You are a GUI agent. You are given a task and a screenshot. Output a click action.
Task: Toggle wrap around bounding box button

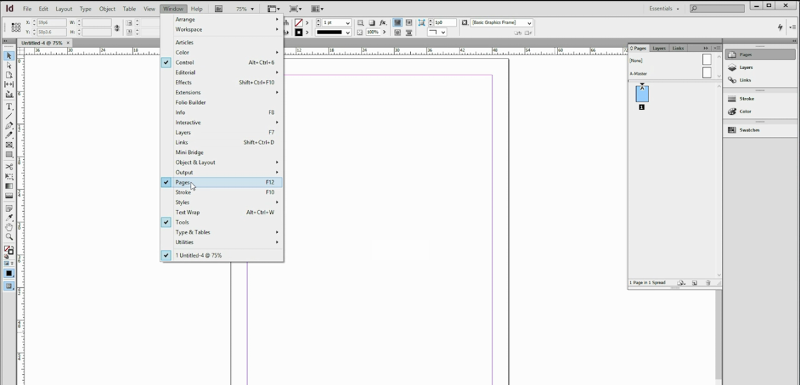pyautogui.click(x=409, y=23)
